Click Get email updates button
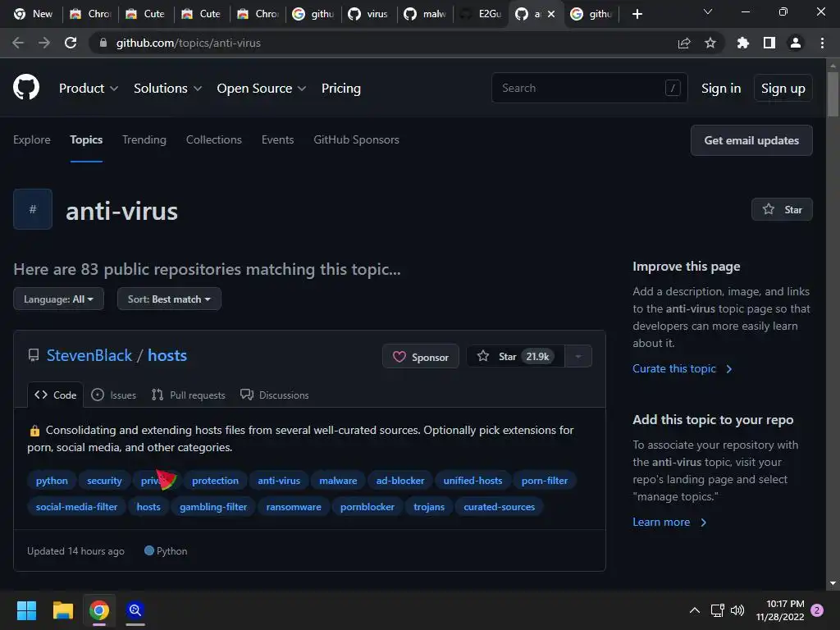 751,140
